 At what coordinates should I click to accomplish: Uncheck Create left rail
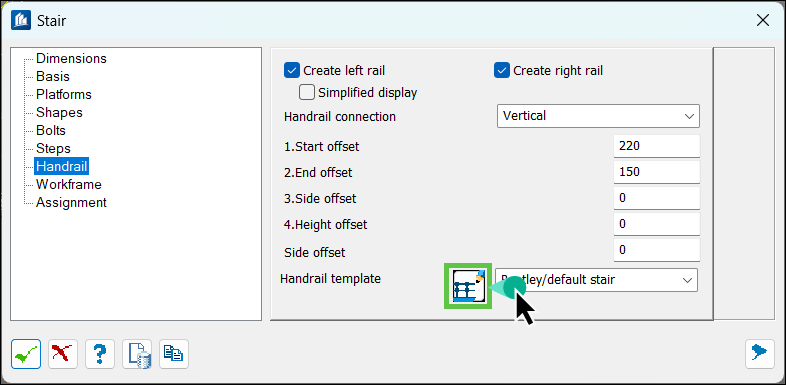[x=292, y=71]
